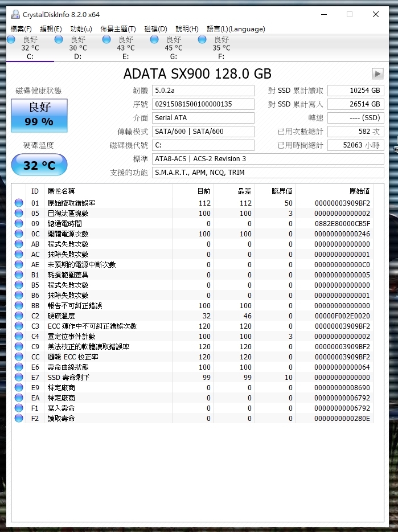Click status circle for attribute 09 總通電時間
The height and width of the screenshot is (532, 398).
[x=19, y=223]
